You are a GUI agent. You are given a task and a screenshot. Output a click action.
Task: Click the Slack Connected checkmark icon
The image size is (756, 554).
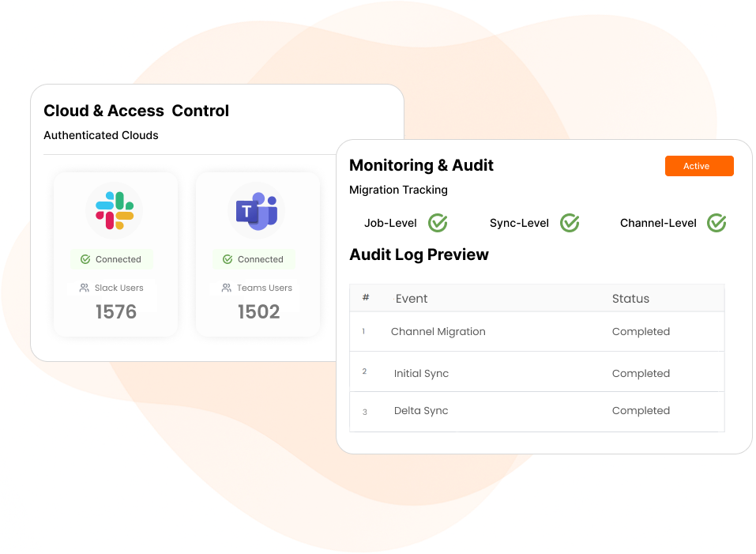[85, 259]
